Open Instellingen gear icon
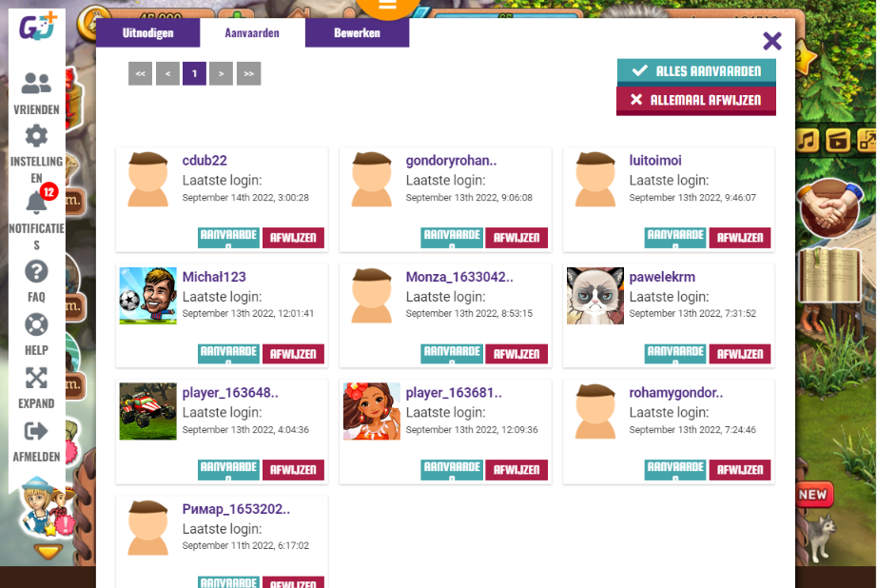The height and width of the screenshot is (588, 877). point(36,136)
